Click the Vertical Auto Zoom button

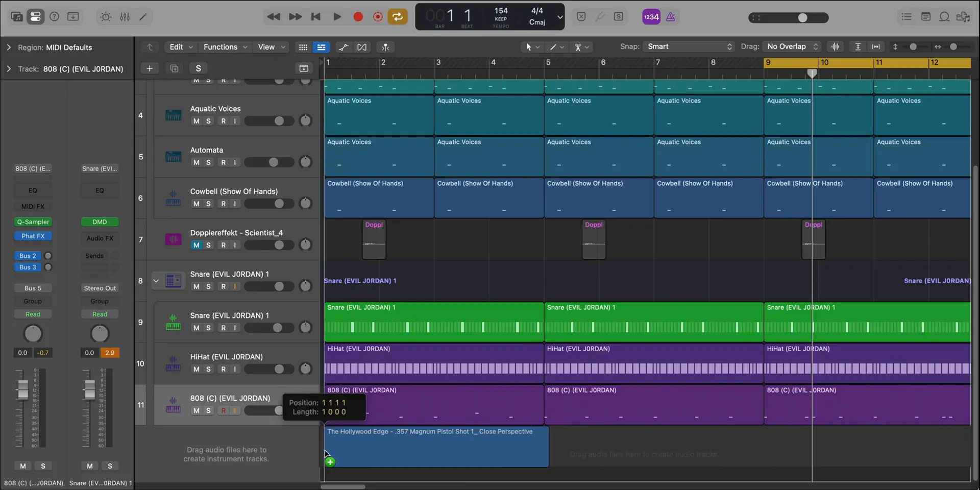[x=858, y=46]
